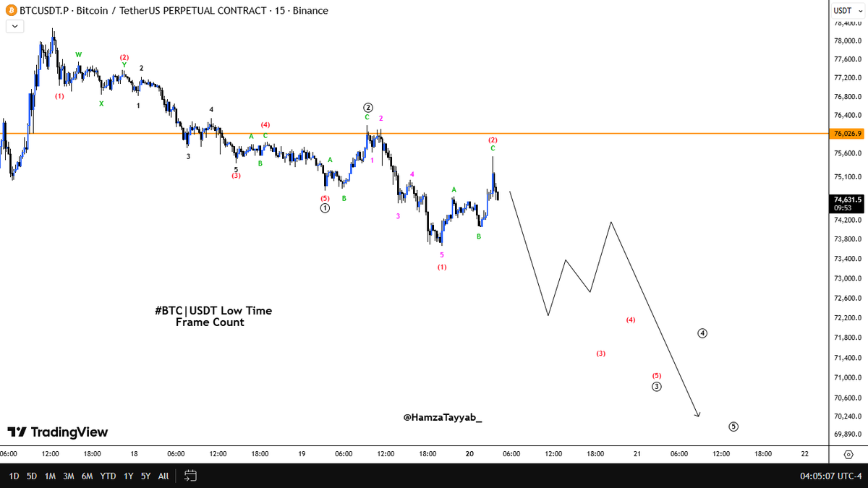Select the 1M time range
Image resolution: width=868 pixels, height=488 pixels.
(x=51, y=476)
